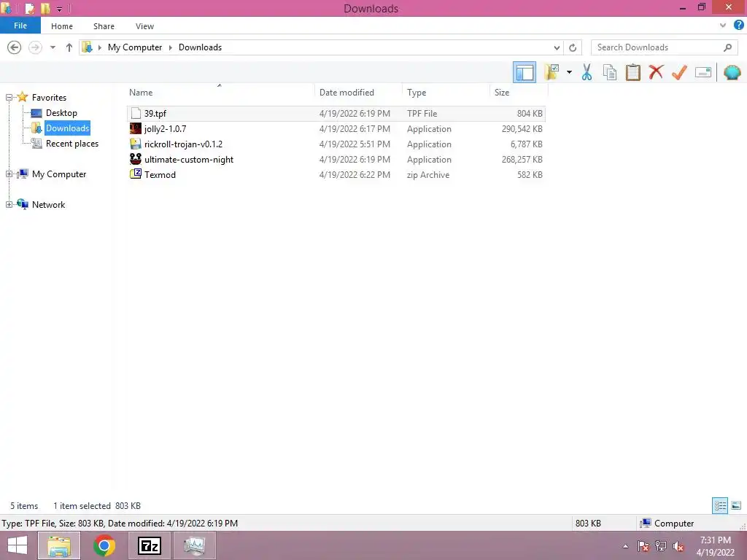The height and width of the screenshot is (560, 747).
Task: Sort by the Name column header
Action: click(220, 93)
